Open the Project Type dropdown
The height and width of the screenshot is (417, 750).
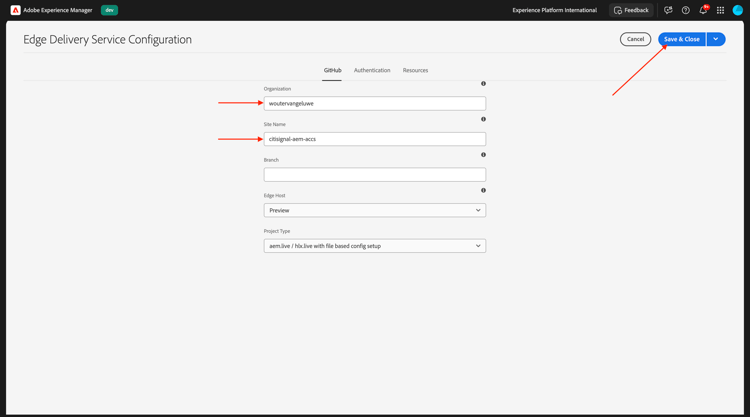pos(375,246)
